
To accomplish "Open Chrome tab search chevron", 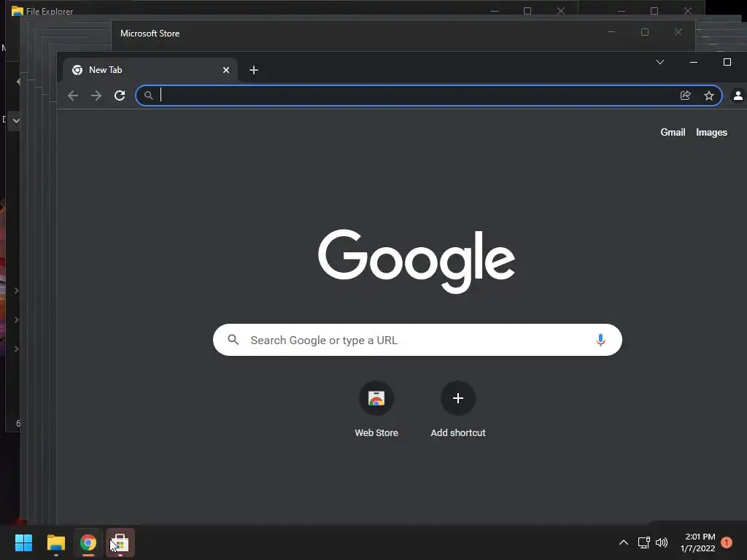I will [x=660, y=62].
